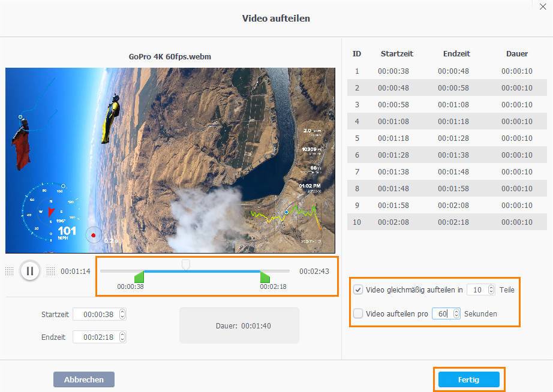The height and width of the screenshot is (392, 553).
Task: Uncheck 'Video gleichmäßig aufteilen in' checkbox
Action: 358,290
